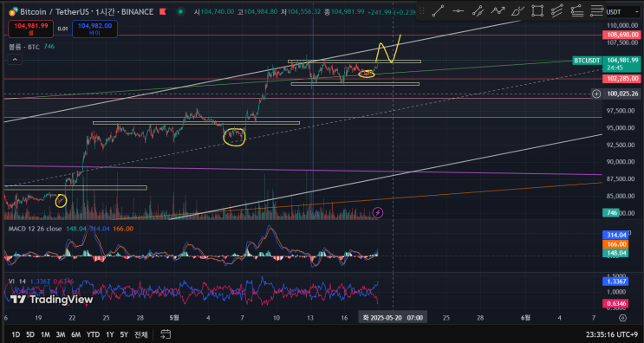Click the green market status indicator
Image resolution: width=644 pixels, height=343 pixels.
click(180, 12)
